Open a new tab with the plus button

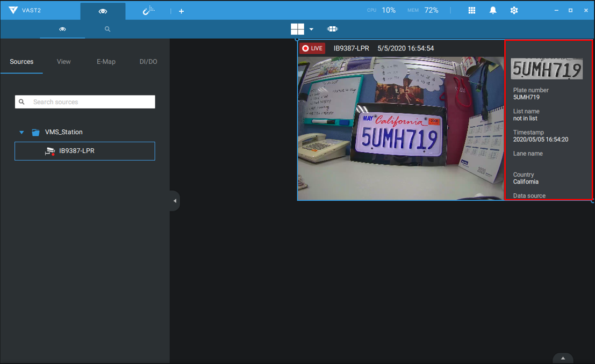tap(181, 11)
